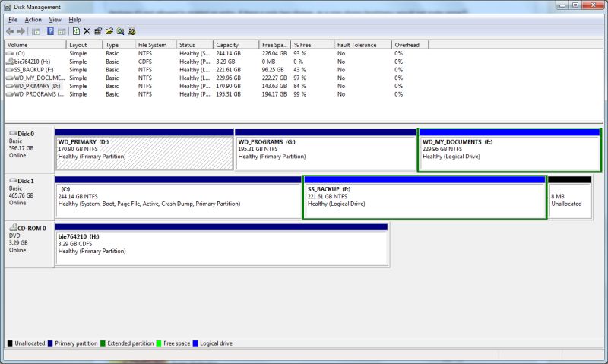Click the drive icon beside SS_BACKUP (F:)

click(x=10, y=70)
